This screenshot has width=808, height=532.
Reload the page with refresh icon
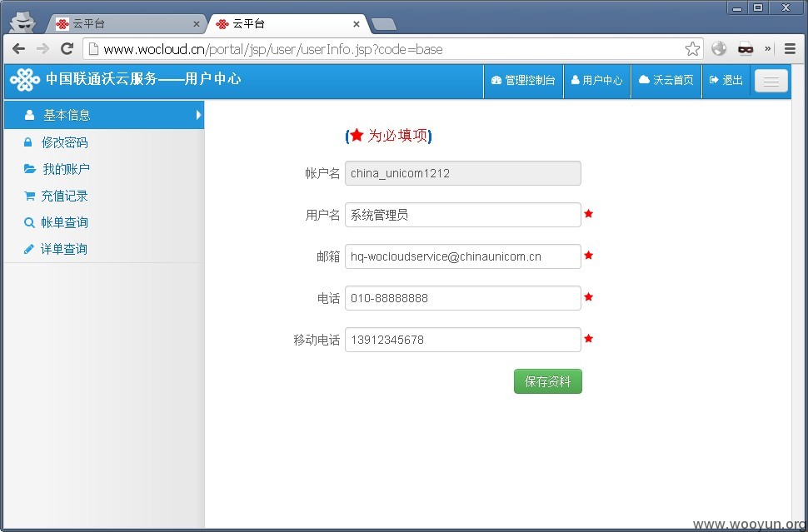pos(67,49)
